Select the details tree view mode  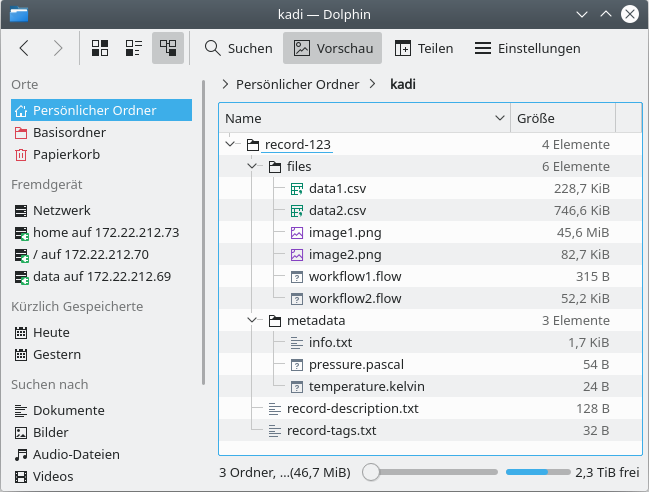[x=167, y=48]
